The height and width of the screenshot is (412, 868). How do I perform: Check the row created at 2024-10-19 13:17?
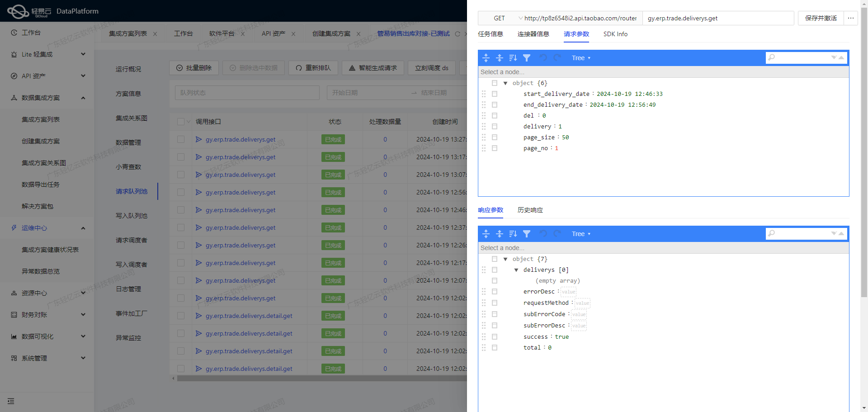click(181, 157)
